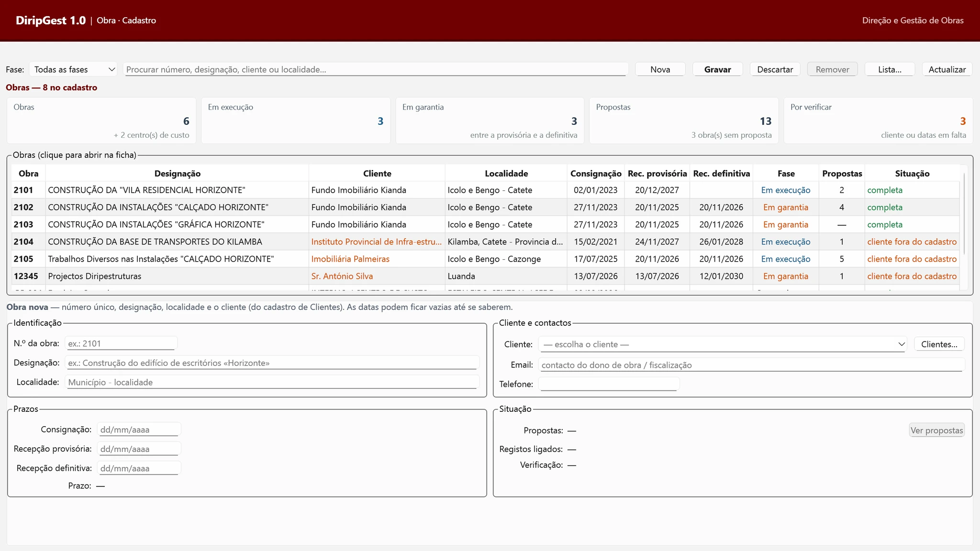The height and width of the screenshot is (551, 980).
Task: Click the Recepção provisória date field
Action: point(139,449)
